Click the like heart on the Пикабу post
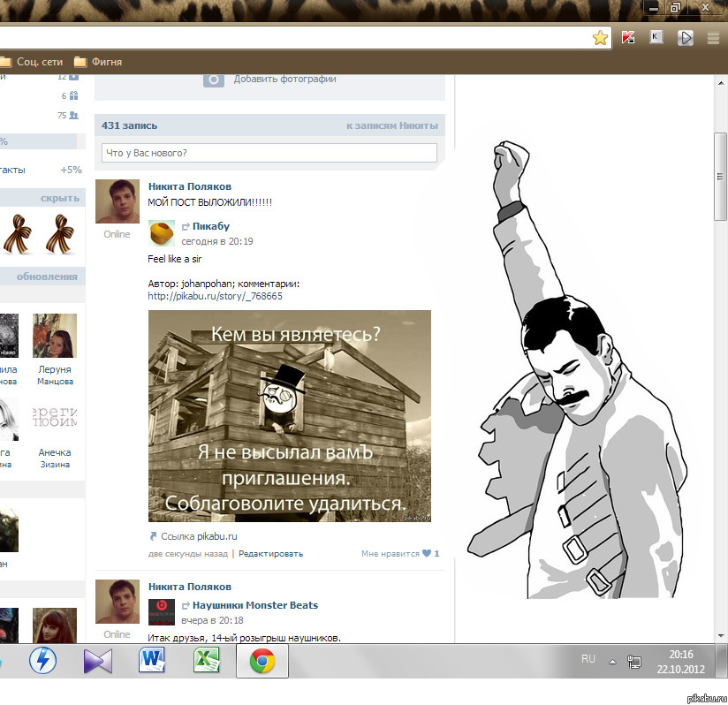This screenshot has width=728, height=705. point(427,554)
